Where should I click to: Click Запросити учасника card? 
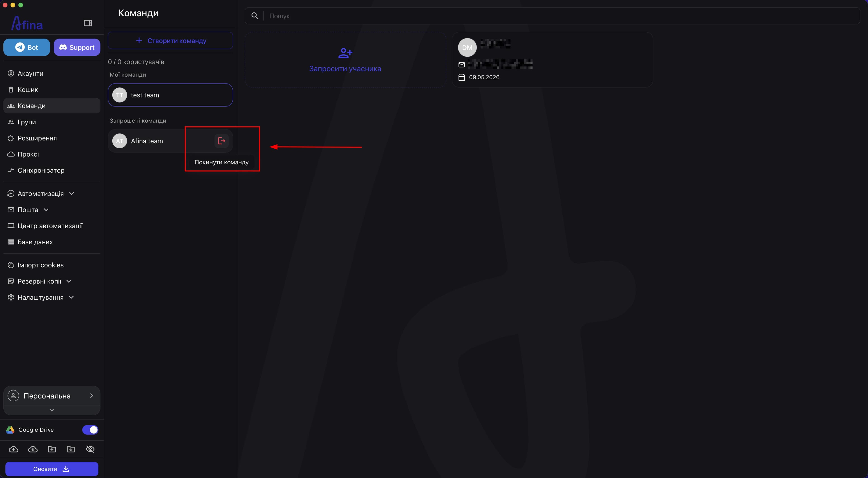click(345, 60)
